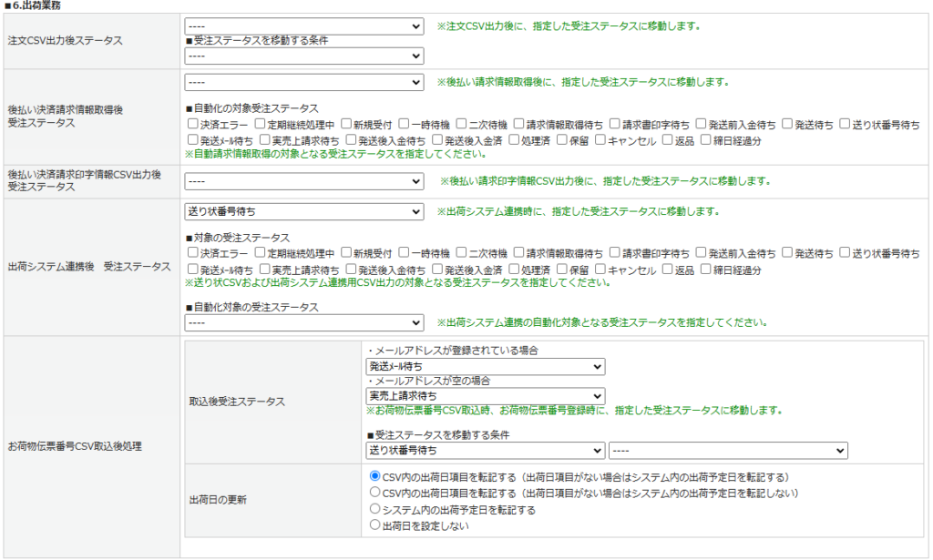Check 決済エラー under ■対象の受注ステータス
The image size is (933, 560).
coord(193,252)
